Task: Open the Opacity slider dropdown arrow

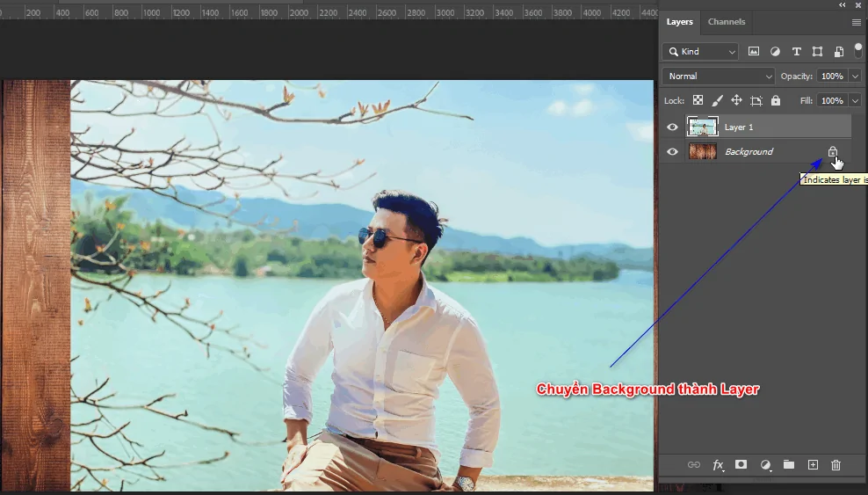Action: pyautogui.click(x=855, y=76)
